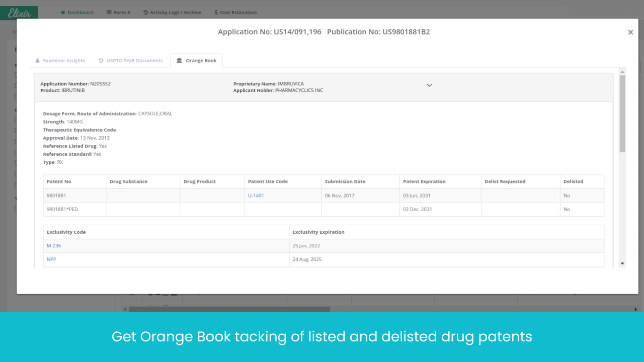Open the Activity Logs / Archive page

click(x=175, y=13)
